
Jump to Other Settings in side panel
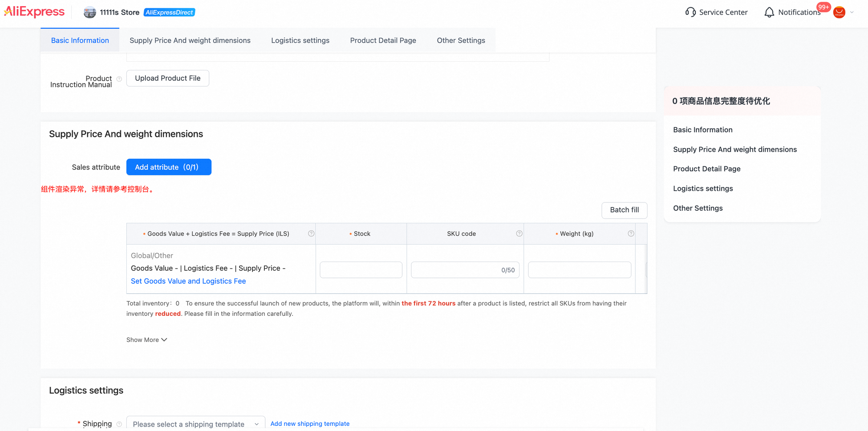click(x=698, y=208)
